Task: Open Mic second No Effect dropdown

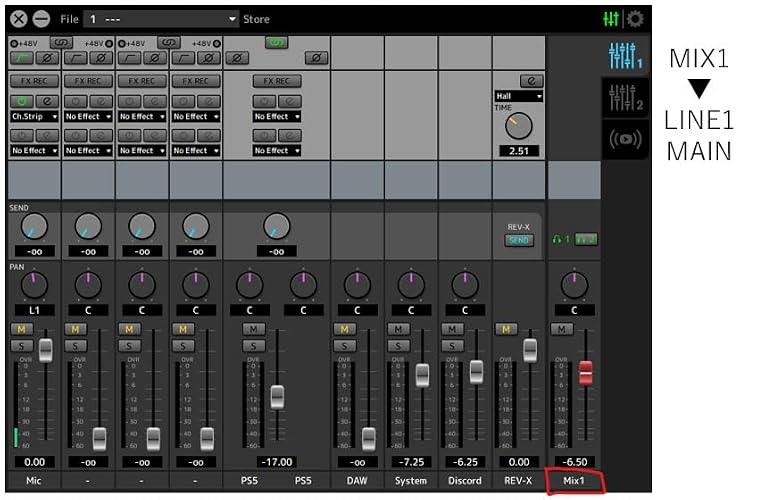Action: coord(34,151)
